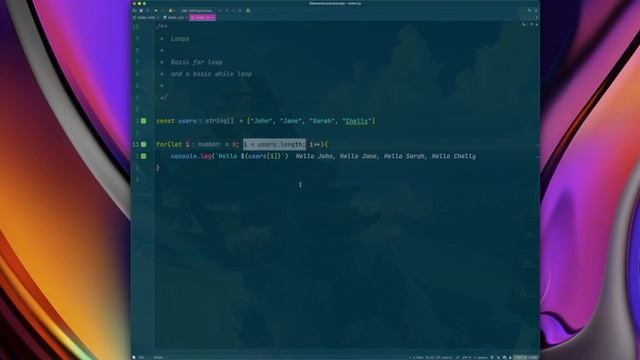
Task: Click the 'const' keyword
Action: (x=165, y=121)
